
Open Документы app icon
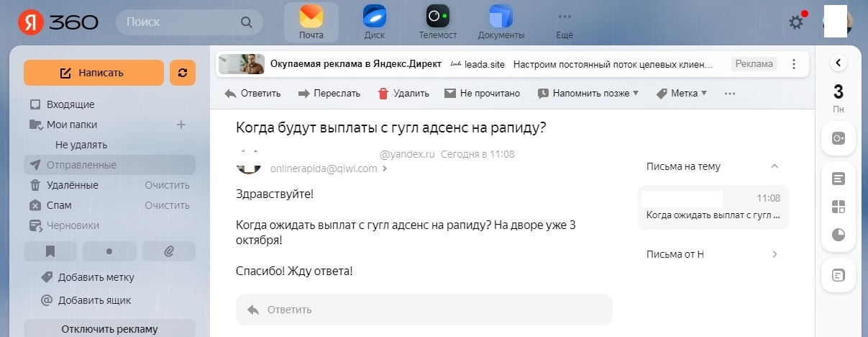(x=501, y=17)
